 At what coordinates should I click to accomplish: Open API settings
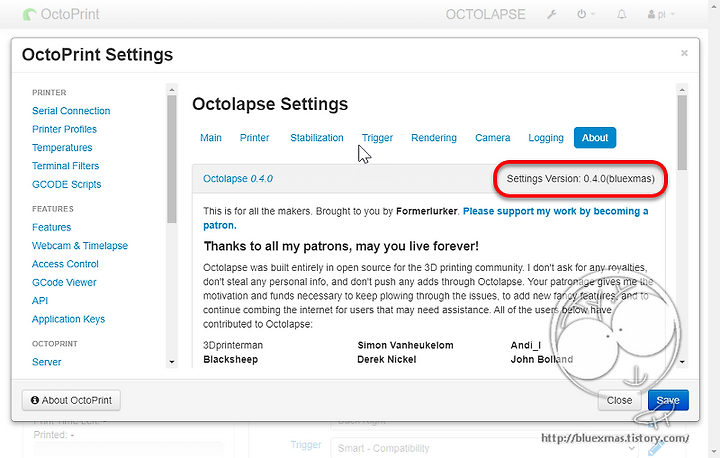[40, 301]
